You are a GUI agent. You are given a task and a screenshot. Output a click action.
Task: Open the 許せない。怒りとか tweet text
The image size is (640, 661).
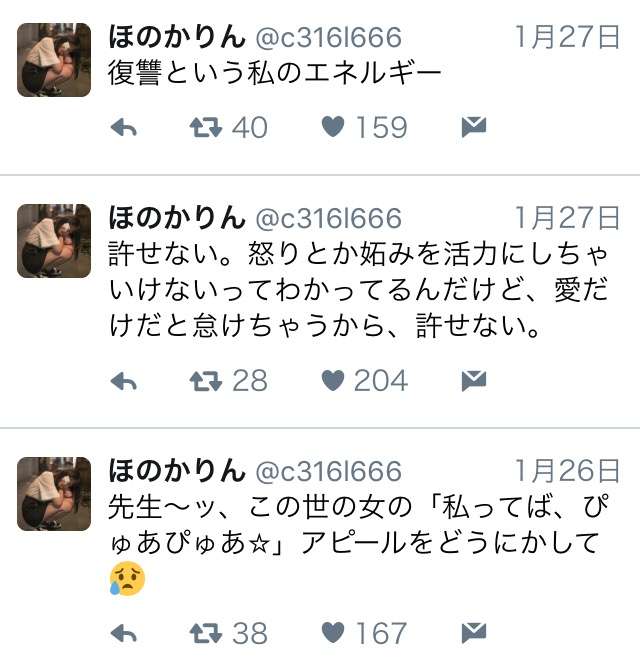click(x=358, y=290)
